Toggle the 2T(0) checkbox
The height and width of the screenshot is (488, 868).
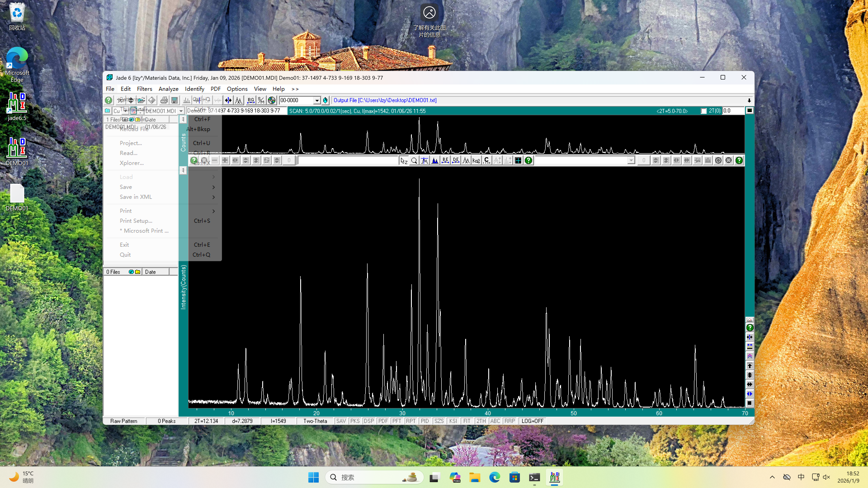coord(704,111)
